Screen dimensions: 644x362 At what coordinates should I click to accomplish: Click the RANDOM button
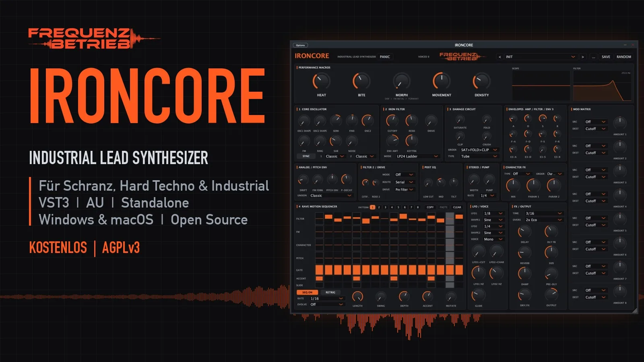[624, 57]
